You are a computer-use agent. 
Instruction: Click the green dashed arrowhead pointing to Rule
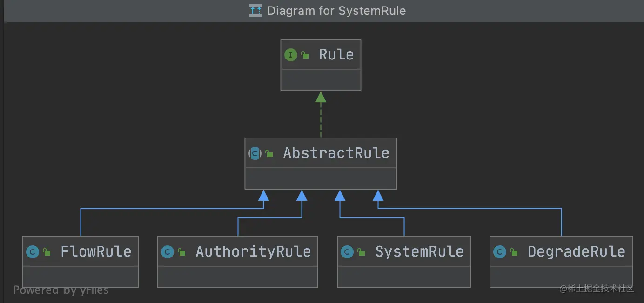(321, 97)
